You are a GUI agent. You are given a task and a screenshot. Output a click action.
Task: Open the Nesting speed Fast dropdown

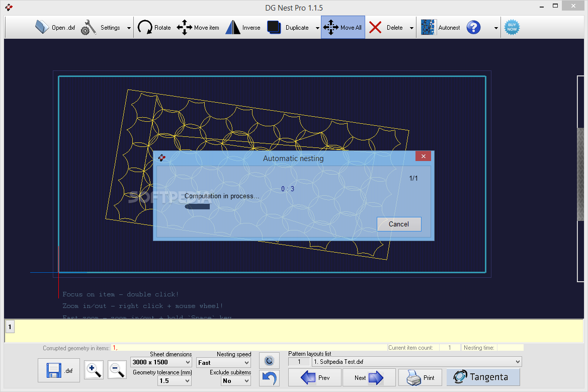(x=223, y=362)
